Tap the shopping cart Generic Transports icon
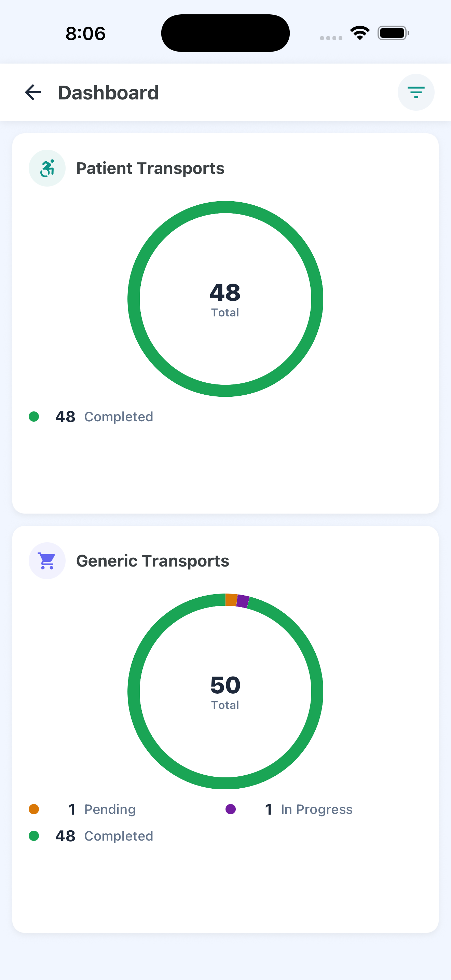 47,561
